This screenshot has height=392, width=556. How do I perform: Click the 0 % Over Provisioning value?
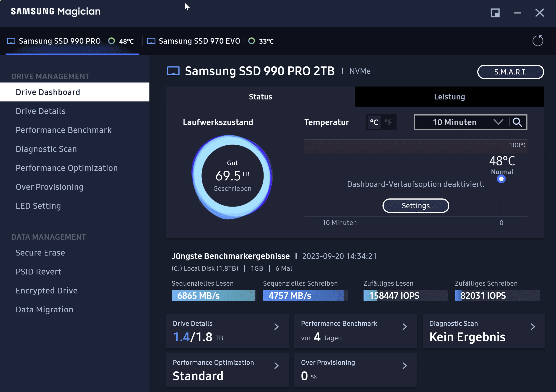click(x=309, y=376)
